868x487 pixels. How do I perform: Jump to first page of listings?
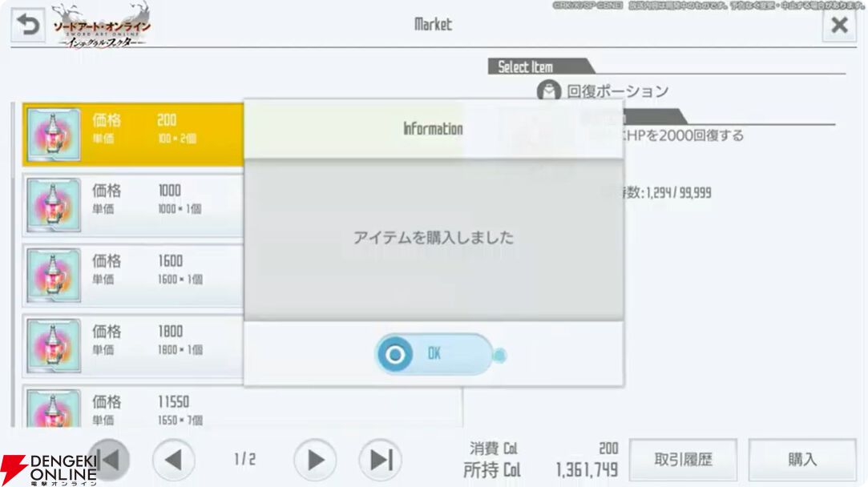click(109, 460)
